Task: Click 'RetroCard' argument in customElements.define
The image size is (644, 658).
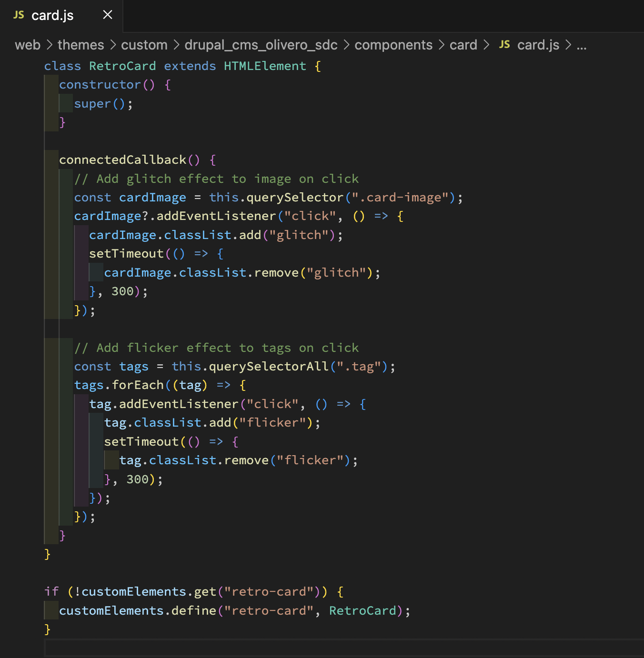Action: point(362,611)
